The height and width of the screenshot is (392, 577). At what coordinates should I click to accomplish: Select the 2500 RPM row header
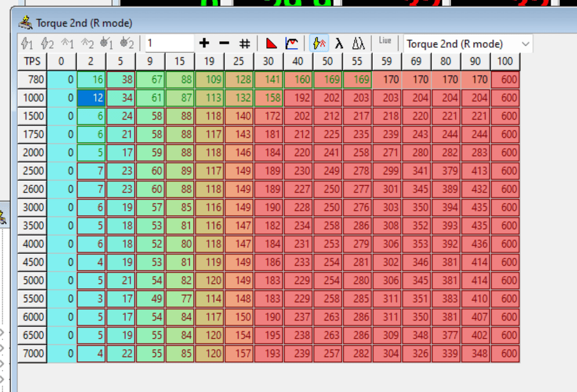click(x=32, y=171)
